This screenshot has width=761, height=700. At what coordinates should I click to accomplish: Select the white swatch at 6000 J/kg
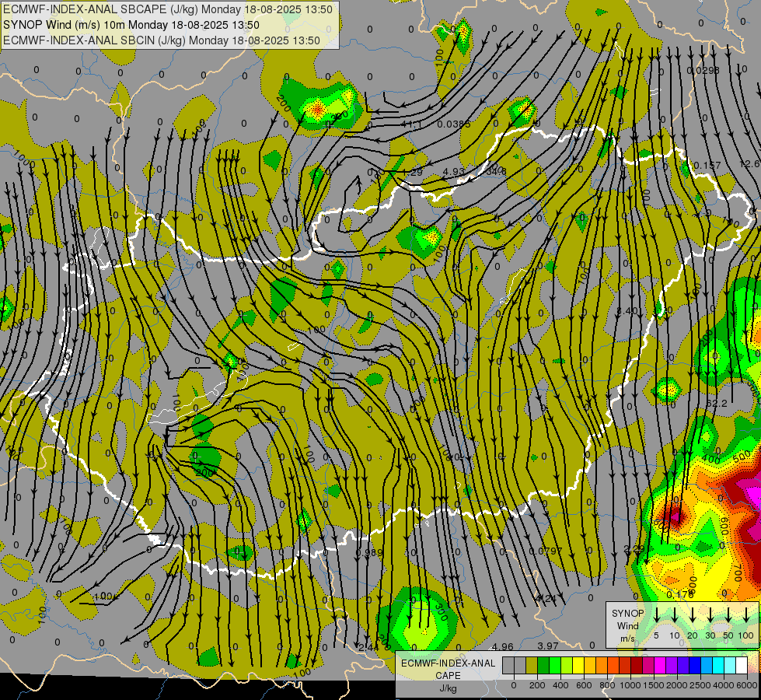pyautogui.click(x=742, y=665)
